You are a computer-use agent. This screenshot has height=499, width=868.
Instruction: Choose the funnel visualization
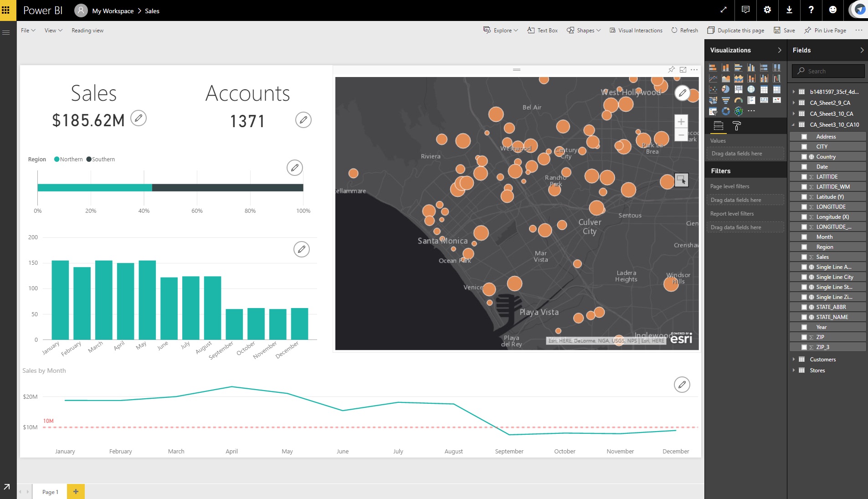coord(726,100)
